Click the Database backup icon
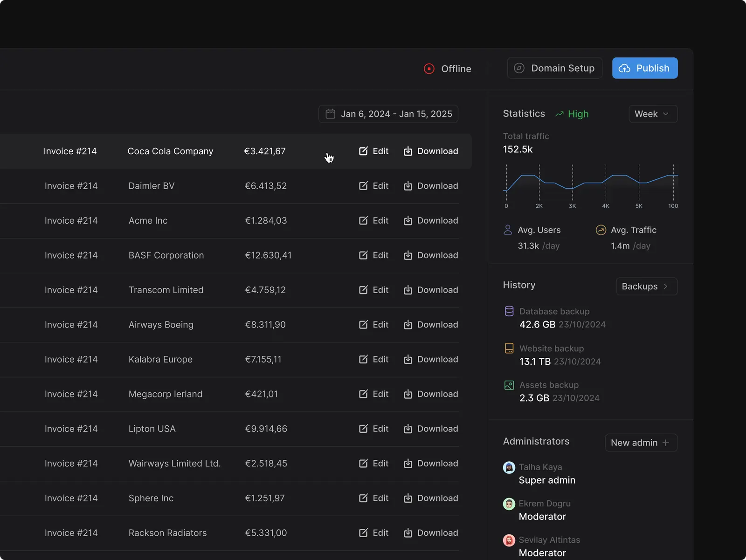Viewport: 746px width, 560px height. click(509, 311)
